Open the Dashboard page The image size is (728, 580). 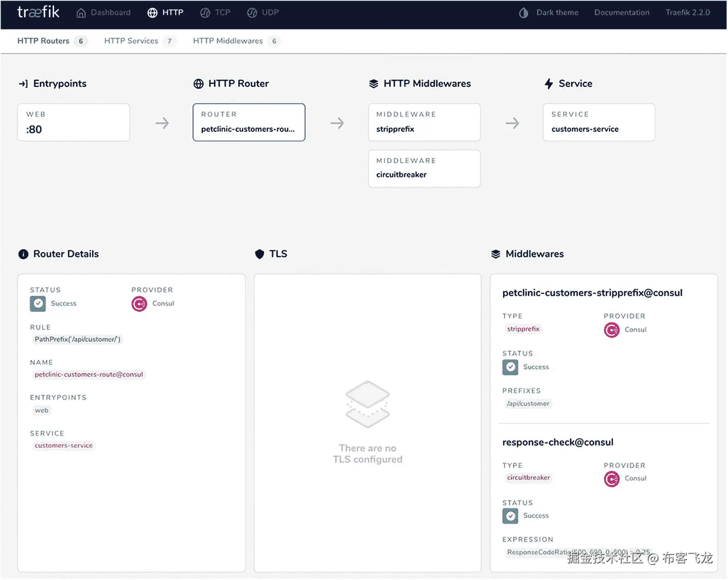coord(103,13)
